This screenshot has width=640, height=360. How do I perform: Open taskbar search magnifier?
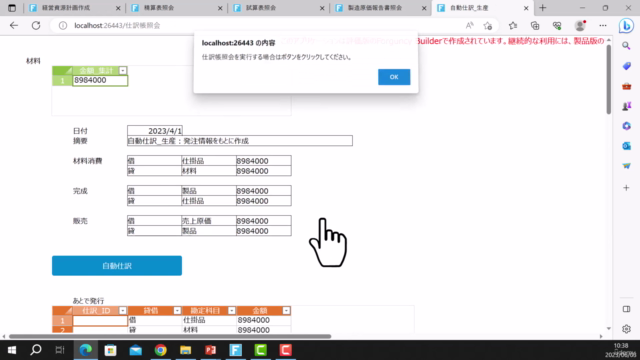pos(36,350)
